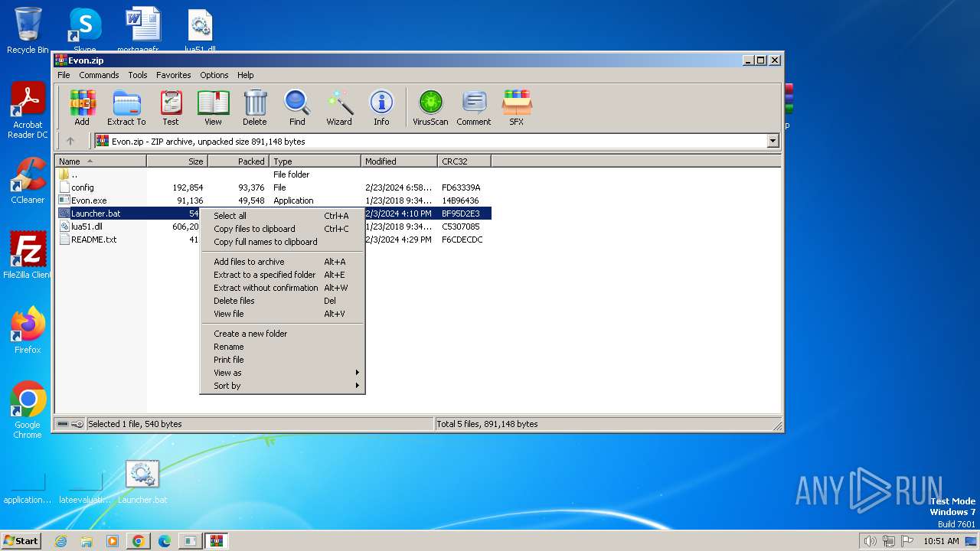Choose Rename in context menu

click(x=282, y=347)
